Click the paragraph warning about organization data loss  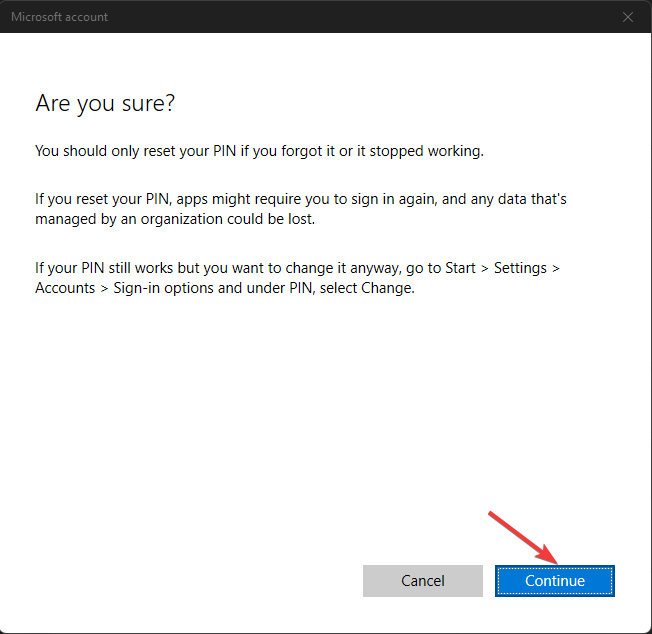[301, 209]
